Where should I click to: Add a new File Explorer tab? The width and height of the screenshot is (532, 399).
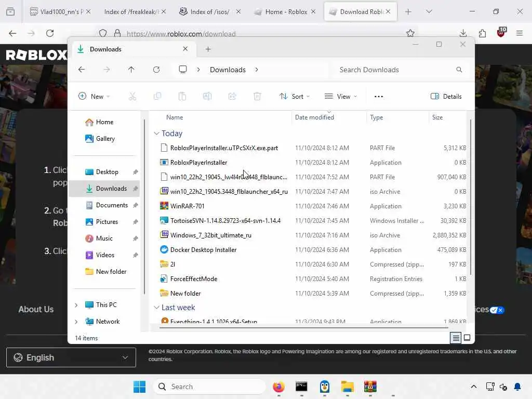pos(208,49)
